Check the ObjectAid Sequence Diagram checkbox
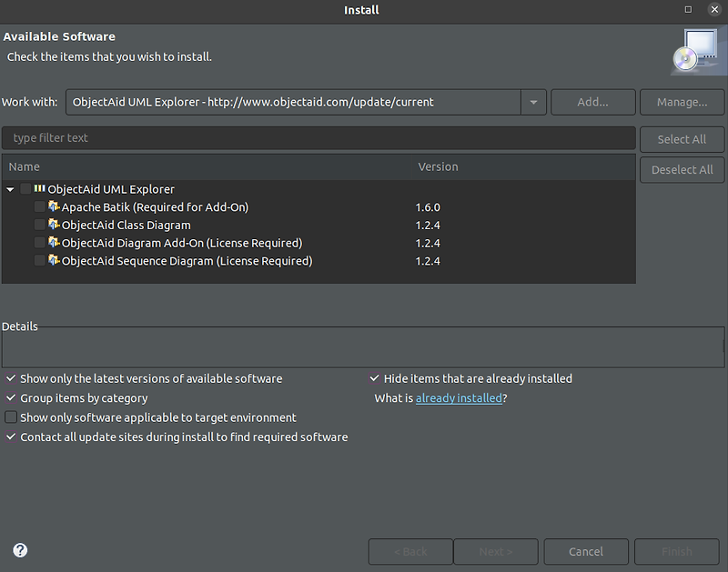This screenshot has width=728, height=572. (39, 260)
